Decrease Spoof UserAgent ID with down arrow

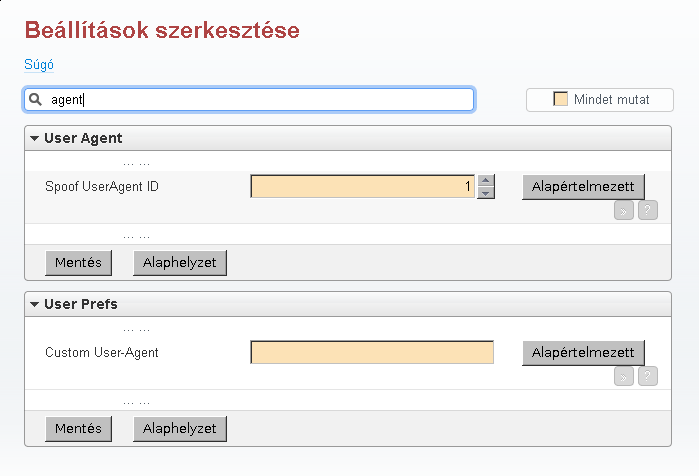click(486, 193)
